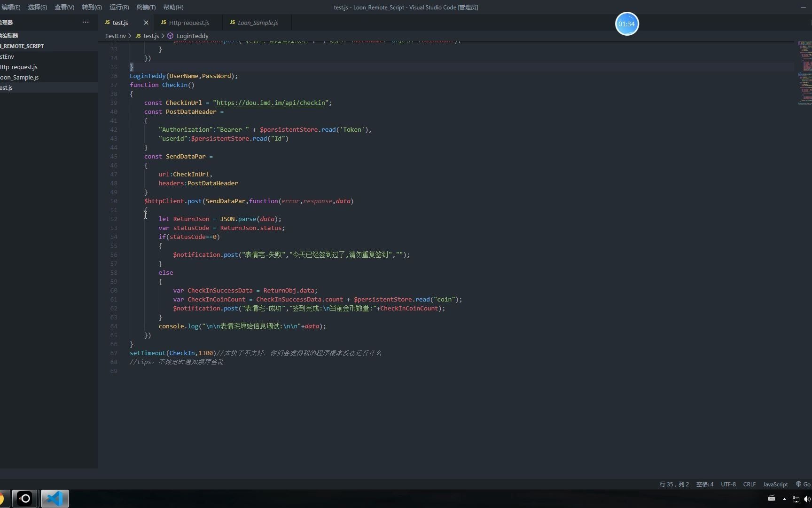Image resolution: width=812 pixels, height=508 pixels.
Task: Click the blue 01:34 timer bubble
Action: tap(627, 24)
